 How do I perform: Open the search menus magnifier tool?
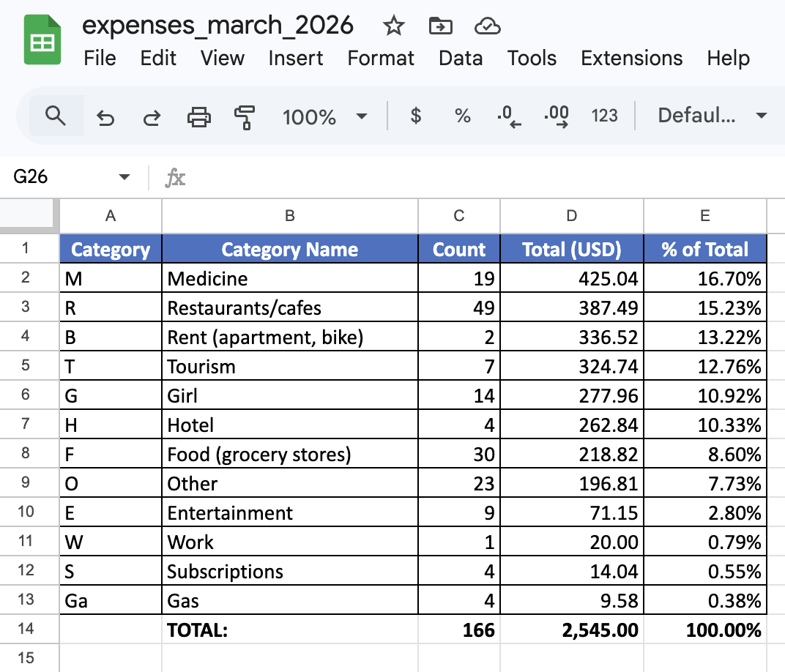tap(56, 116)
